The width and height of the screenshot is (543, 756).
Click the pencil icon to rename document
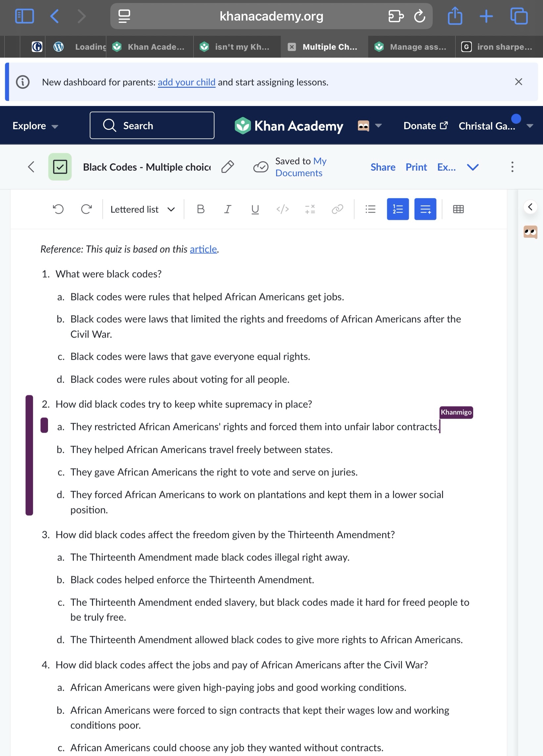pyautogui.click(x=227, y=167)
